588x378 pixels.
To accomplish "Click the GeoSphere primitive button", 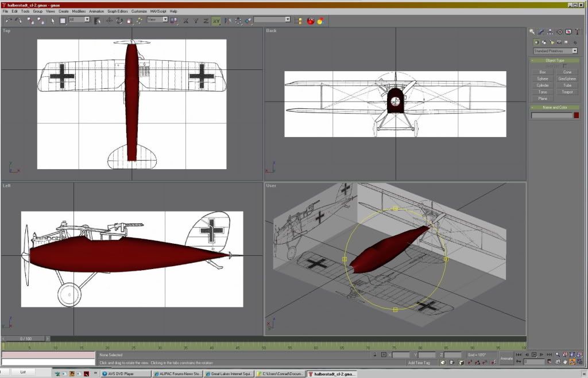I will pyautogui.click(x=567, y=79).
